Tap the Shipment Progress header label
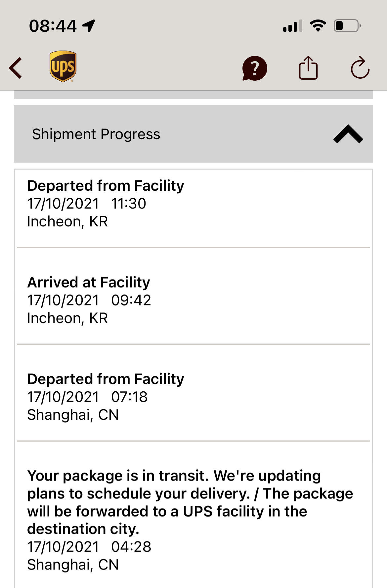 (96, 134)
